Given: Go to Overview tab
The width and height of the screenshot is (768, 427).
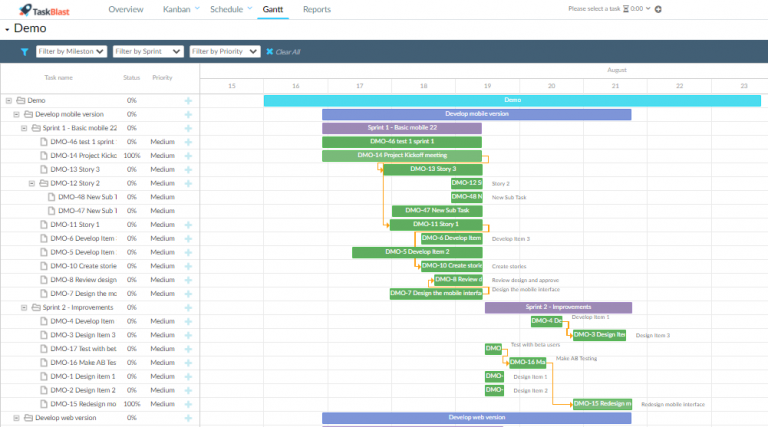Looking at the screenshot, I should pyautogui.click(x=126, y=9).
